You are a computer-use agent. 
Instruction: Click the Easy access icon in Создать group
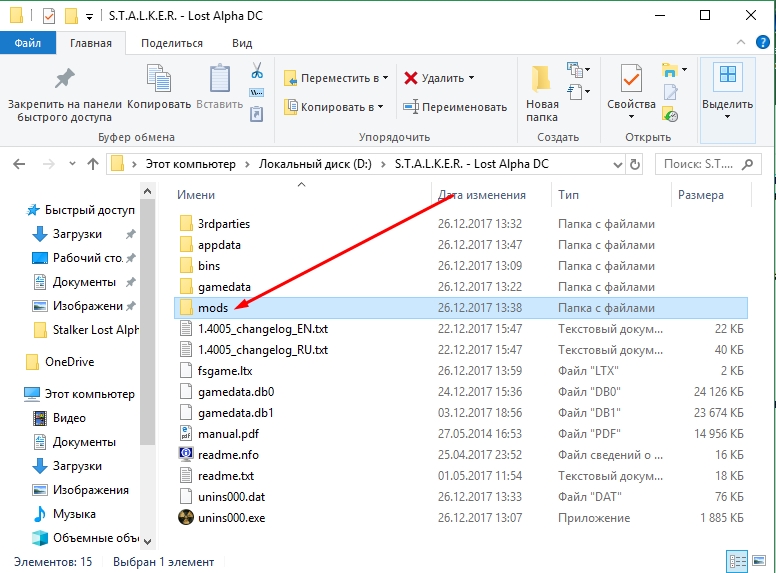[575, 92]
